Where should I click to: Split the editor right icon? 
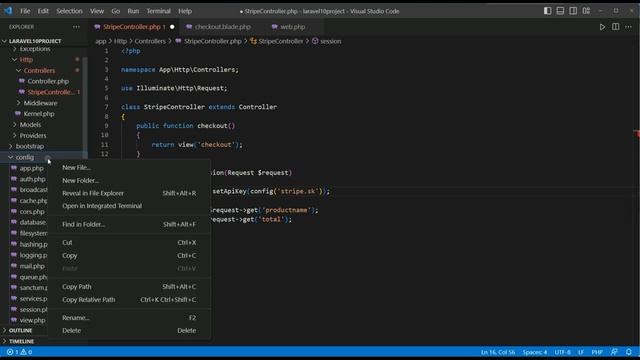pyautogui.click(x=615, y=27)
